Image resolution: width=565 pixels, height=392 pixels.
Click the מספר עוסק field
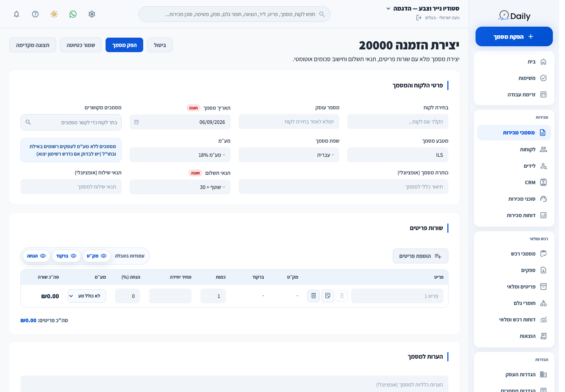coord(289,122)
